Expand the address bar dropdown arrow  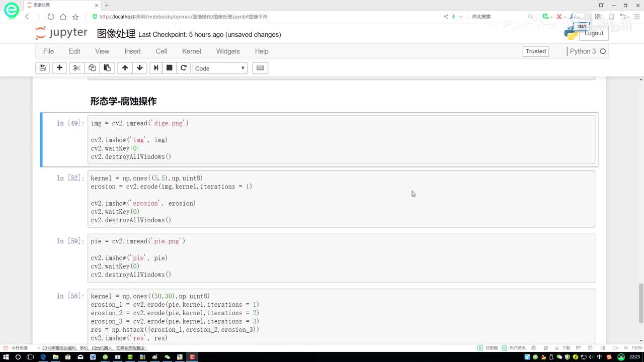pos(460,17)
